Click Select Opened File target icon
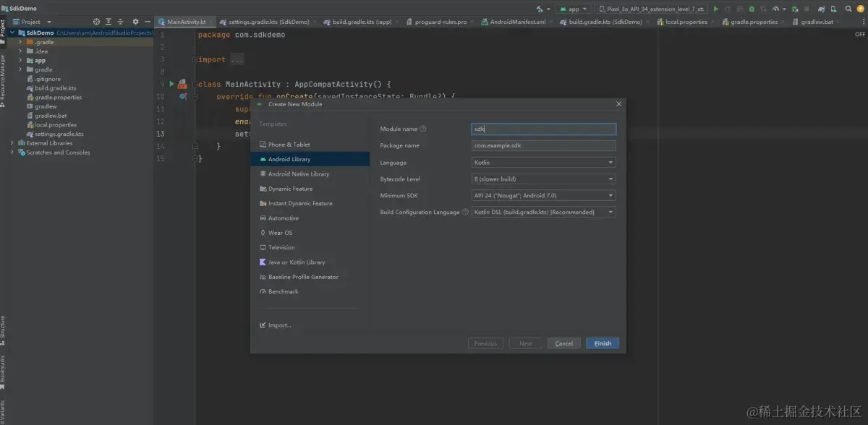The width and height of the screenshot is (868, 425). click(x=96, y=22)
